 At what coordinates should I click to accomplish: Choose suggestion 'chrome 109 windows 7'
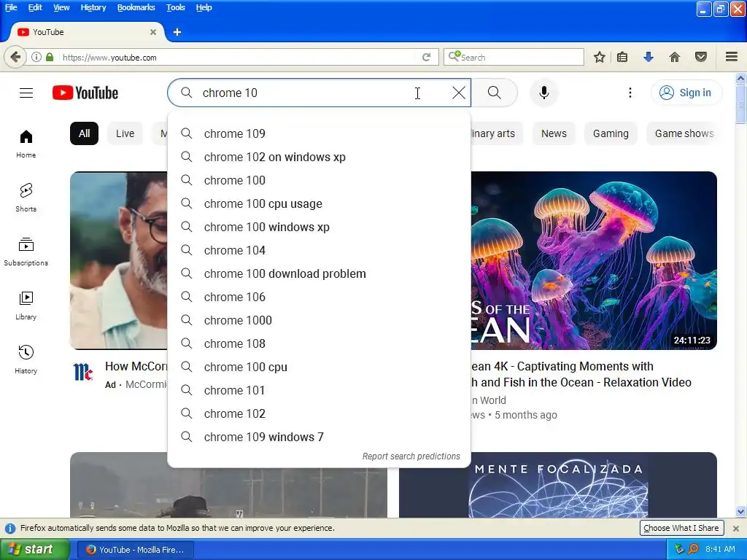(320, 437)
